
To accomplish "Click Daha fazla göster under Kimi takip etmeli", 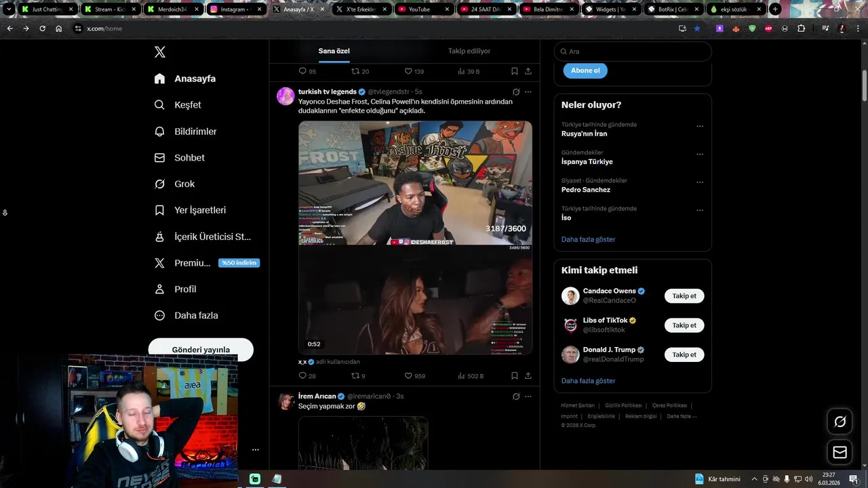I will tap(588, 381).
